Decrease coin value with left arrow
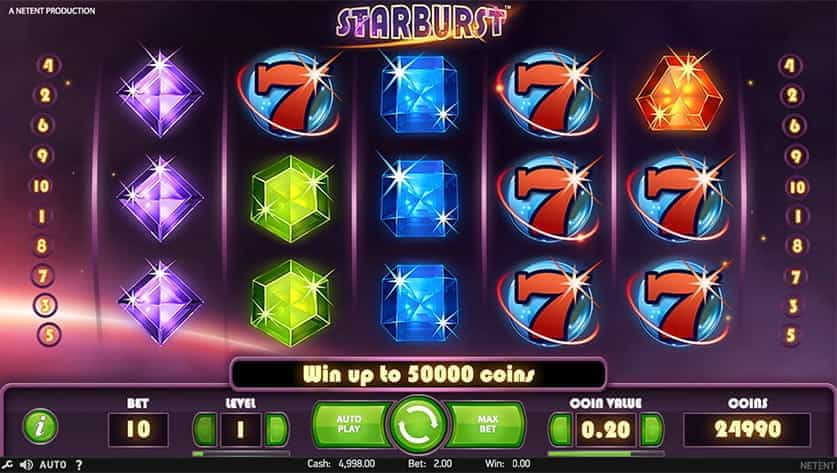Image resolution: width=837 pixels, height=473 pixels. [560, 429]
